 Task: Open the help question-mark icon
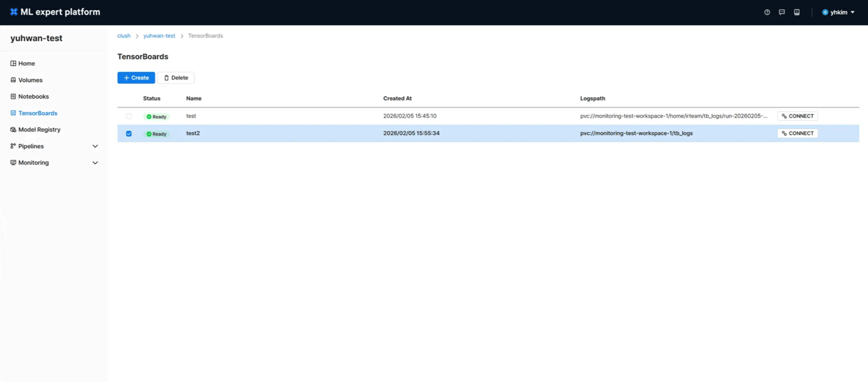tap(767, 12)
